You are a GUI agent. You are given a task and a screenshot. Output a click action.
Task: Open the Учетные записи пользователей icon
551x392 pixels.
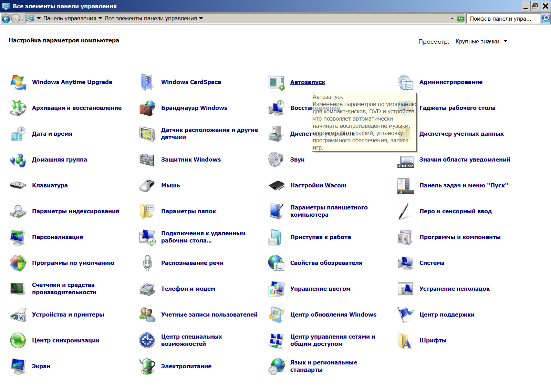pos(147,315)
